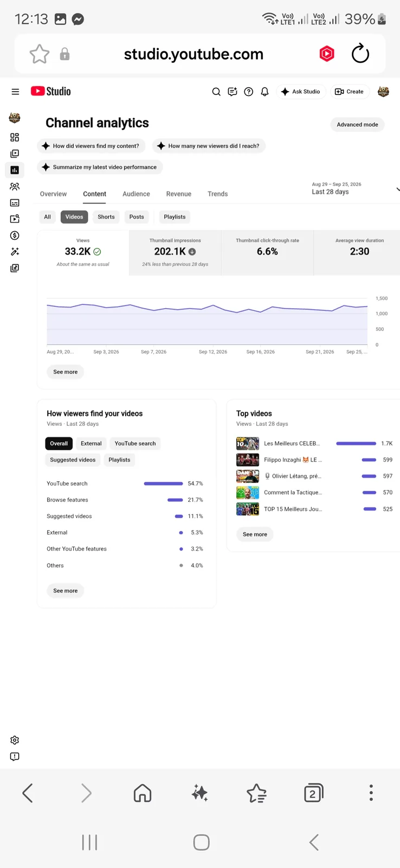Open browser tabs counter
This screenshot has width=400, height=868.
[313, 793]
